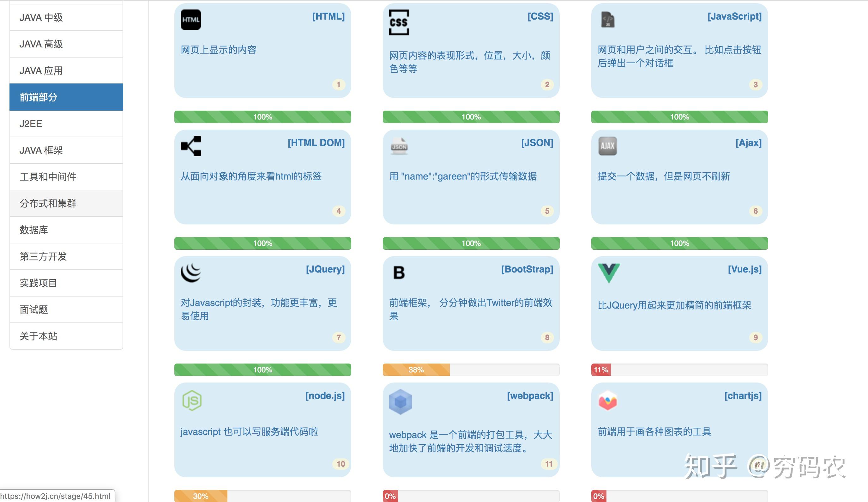Click the CSS bracket icon
868x502 pixels.
399,22
